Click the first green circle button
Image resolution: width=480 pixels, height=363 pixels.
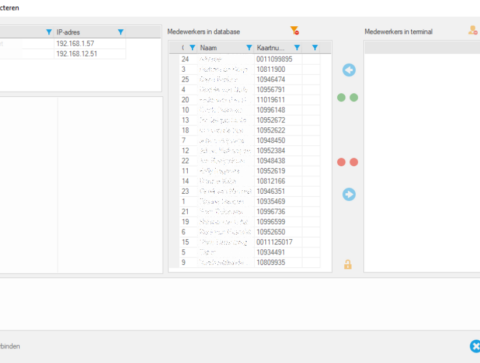pyautogui.click(x=341, y=98)
